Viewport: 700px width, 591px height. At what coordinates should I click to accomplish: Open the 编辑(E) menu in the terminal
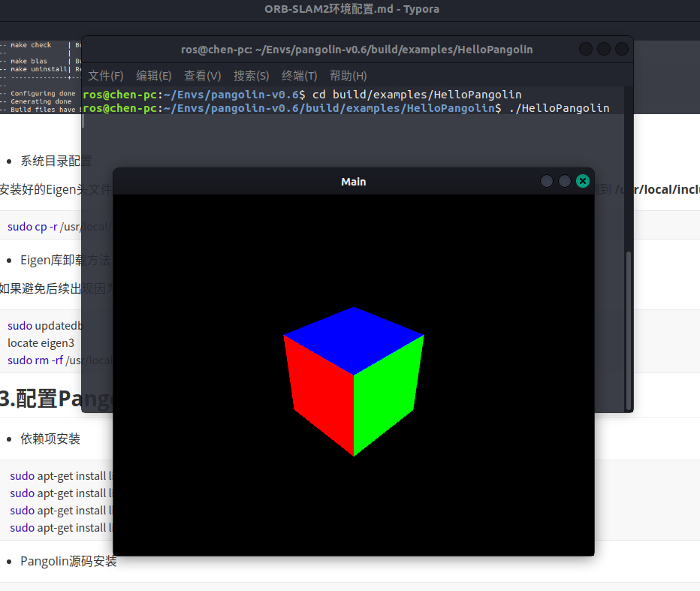tap(153, 76)
